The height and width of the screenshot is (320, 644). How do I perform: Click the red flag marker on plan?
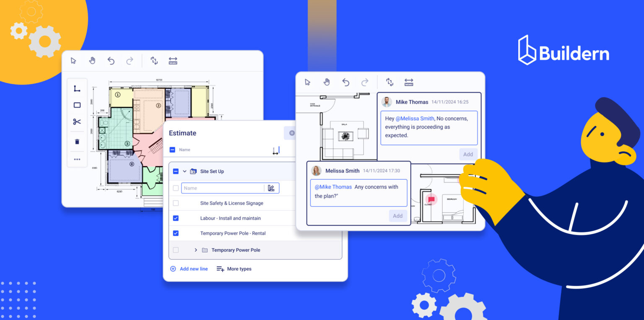(x=431, y=199)
